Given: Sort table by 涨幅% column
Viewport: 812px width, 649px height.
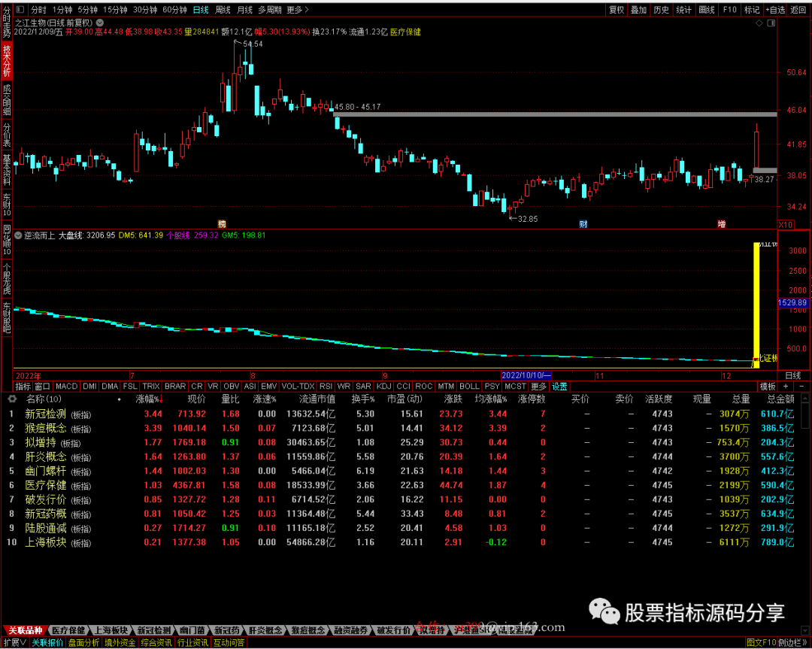Looking at the screenshot, I should tap(149, 399).
